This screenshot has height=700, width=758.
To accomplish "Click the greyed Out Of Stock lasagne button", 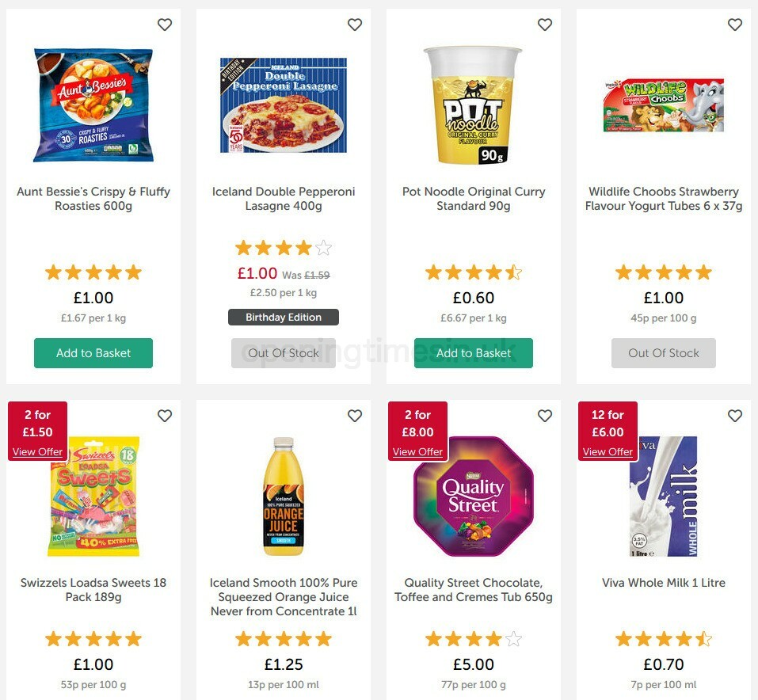I will [x=283, y=353].
